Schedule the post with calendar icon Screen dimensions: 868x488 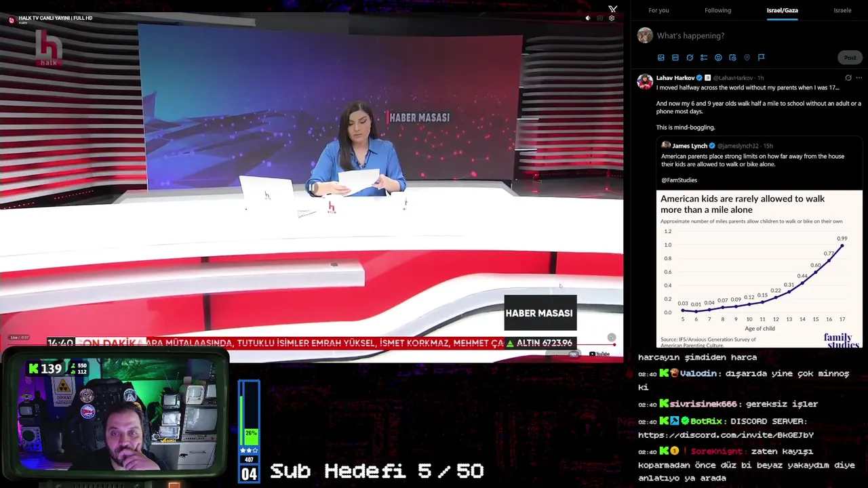pyautogui.click(x=732, y=58)
